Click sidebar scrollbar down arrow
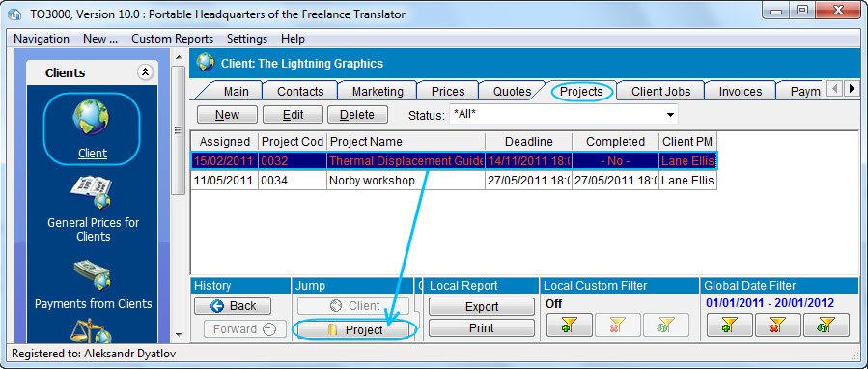 pyautogui.click(x=179, y=334)
